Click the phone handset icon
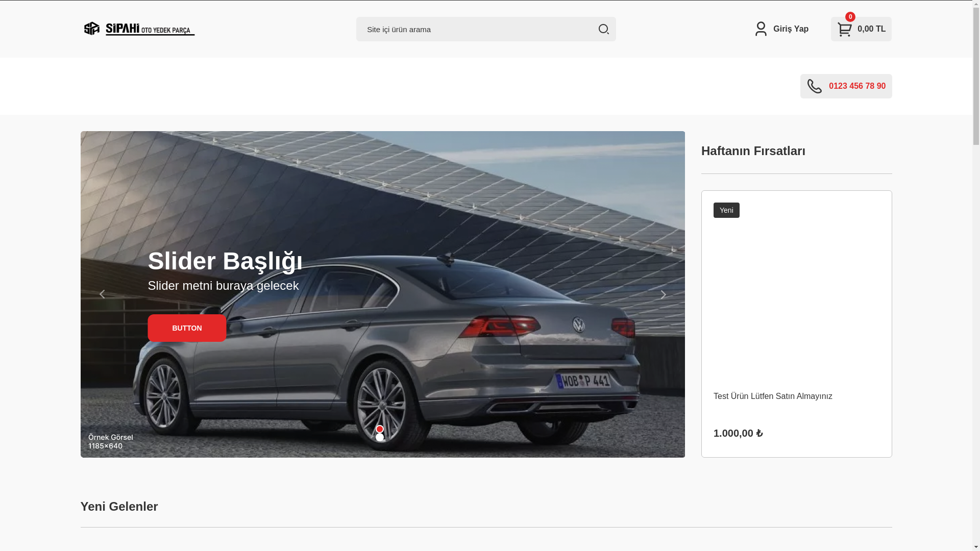This screenshot has height=551, width=980. (815, 86)
